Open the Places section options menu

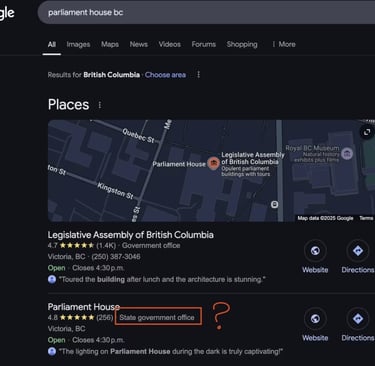click(100, 105)
